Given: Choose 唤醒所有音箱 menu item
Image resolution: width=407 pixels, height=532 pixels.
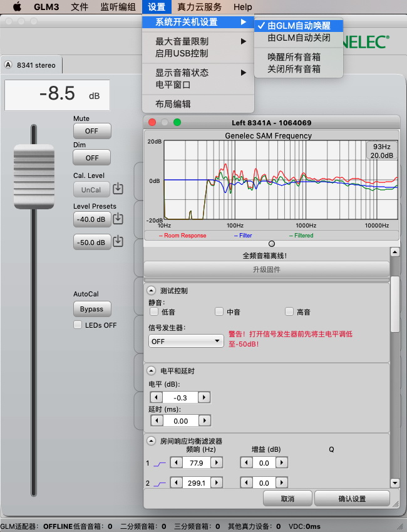Looking at the screenshot, I should point(299,57).
